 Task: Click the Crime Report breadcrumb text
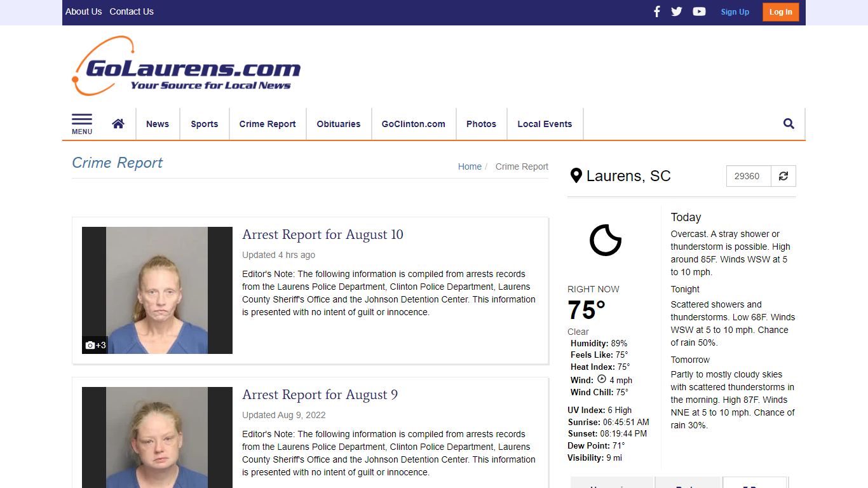[522, 166]
